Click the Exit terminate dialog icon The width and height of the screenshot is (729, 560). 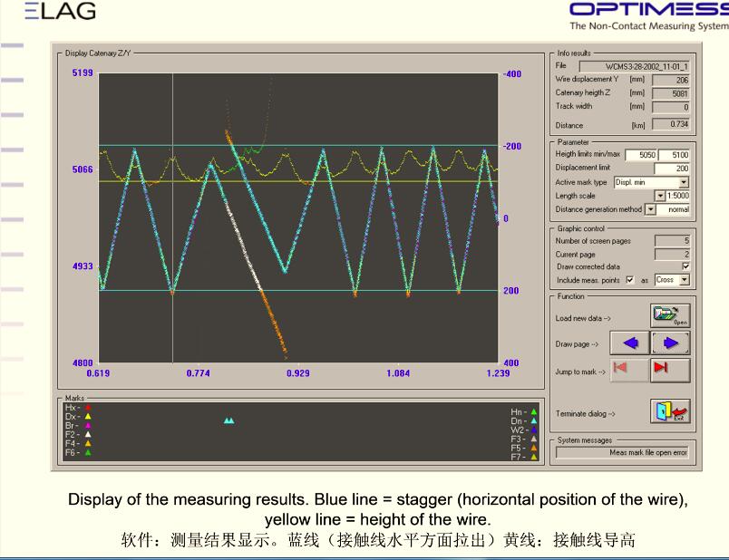coord(670,412)
